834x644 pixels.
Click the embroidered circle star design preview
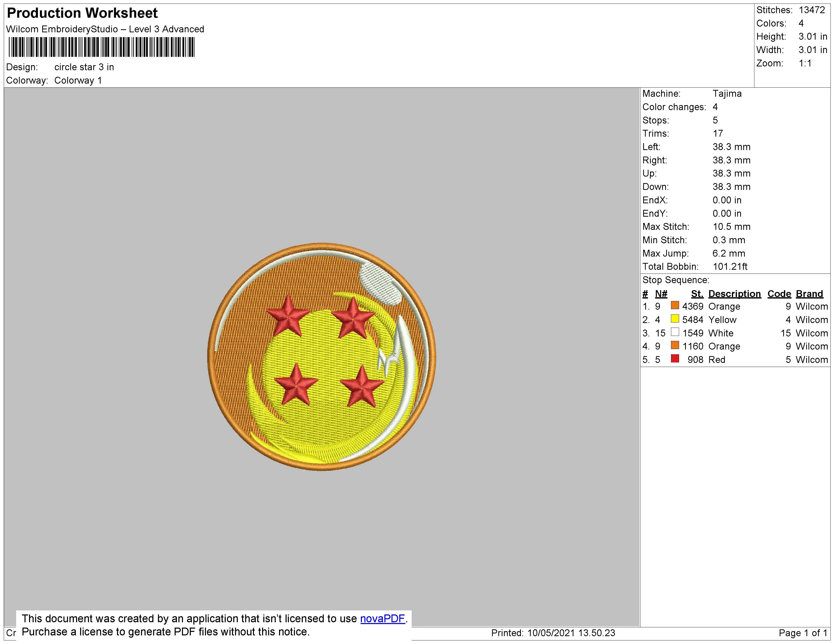(321, 357)
